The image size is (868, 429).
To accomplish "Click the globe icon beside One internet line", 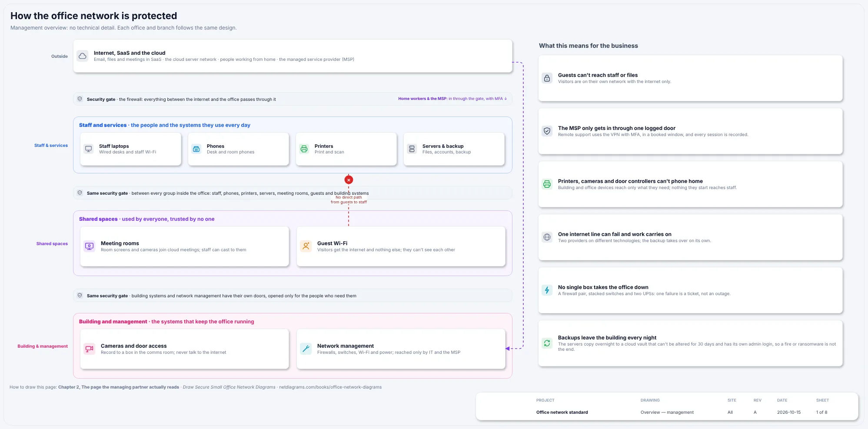I will [x=547, y=237].
